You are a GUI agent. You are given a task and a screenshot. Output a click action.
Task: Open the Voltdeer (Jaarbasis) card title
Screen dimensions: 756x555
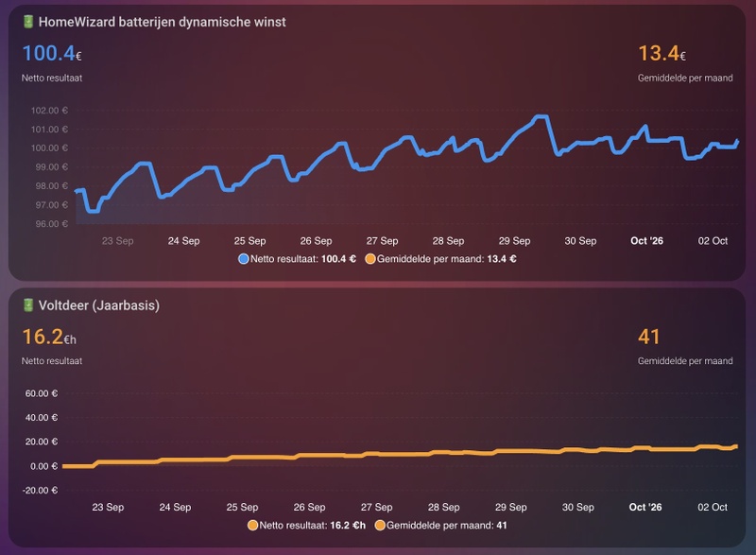(x=99, y=305)
